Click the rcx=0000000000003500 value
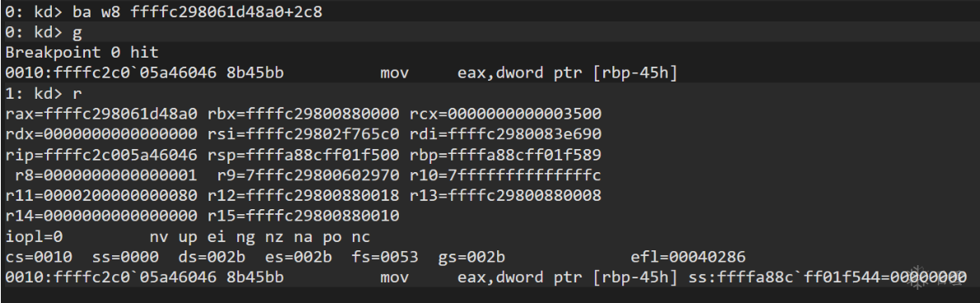The width and height of the screenshot is (980, 303). tap(505, 114)
